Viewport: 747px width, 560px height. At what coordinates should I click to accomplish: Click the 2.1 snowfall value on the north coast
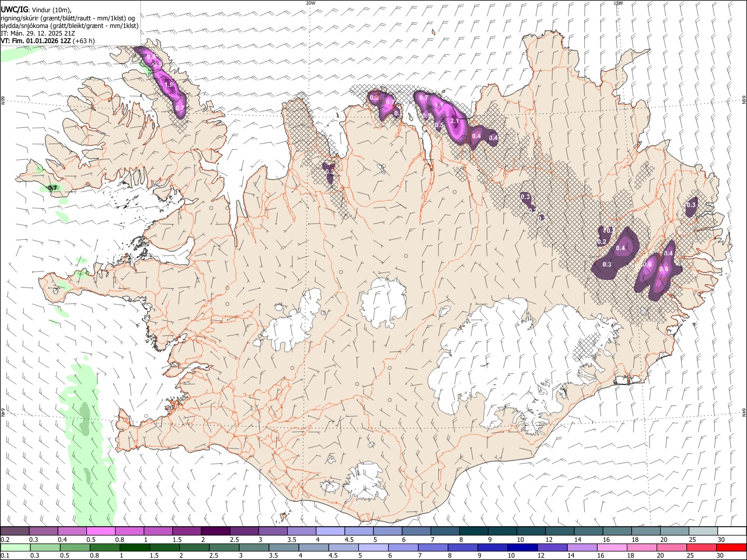455,121
